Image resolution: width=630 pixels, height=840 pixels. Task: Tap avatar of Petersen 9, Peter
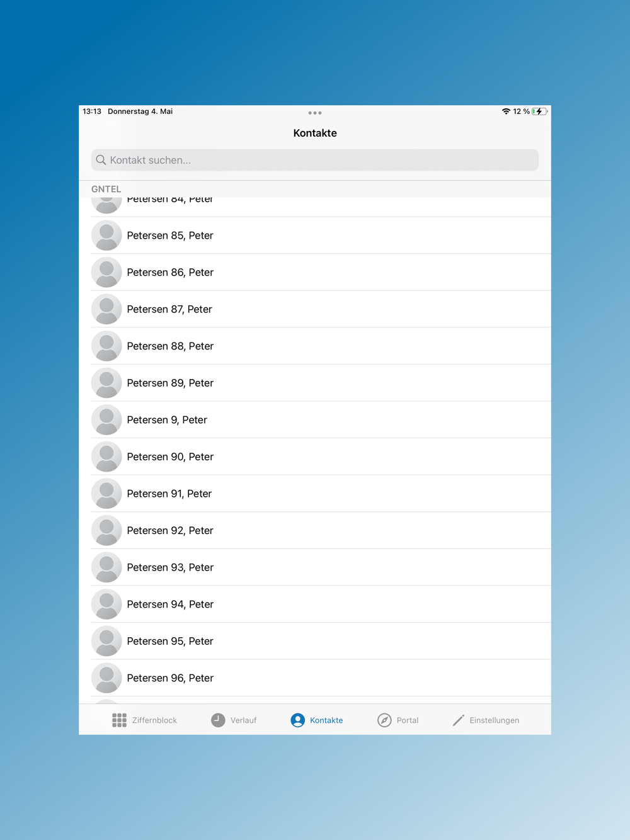[x=106, y=420]
